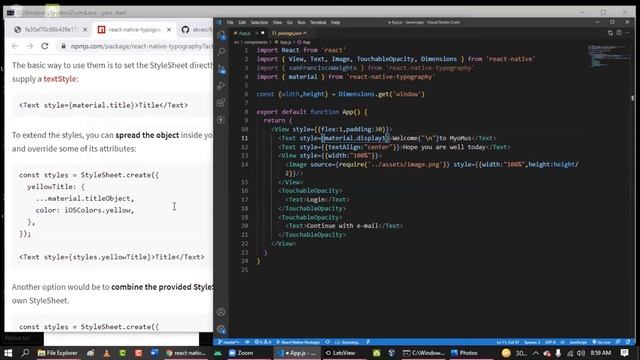
Task: Click the git branch indicator in status bar
Action: [x=229, y=342]
